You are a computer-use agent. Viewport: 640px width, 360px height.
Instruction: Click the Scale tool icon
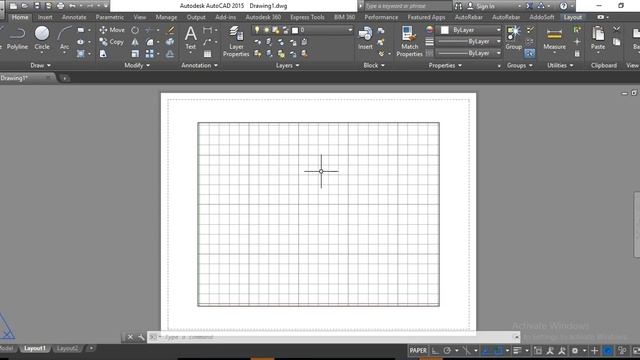coord(135,53)
